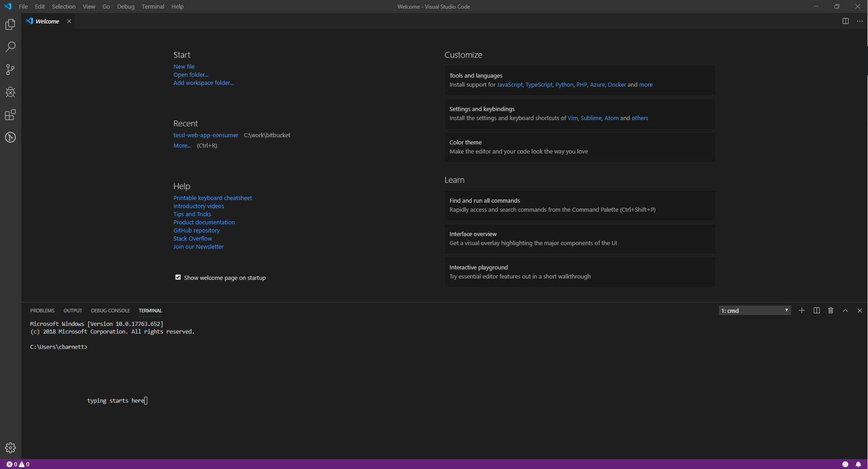Maximize the terminal panel with the chevron
The image size is (868, 469).
point(845,311)
